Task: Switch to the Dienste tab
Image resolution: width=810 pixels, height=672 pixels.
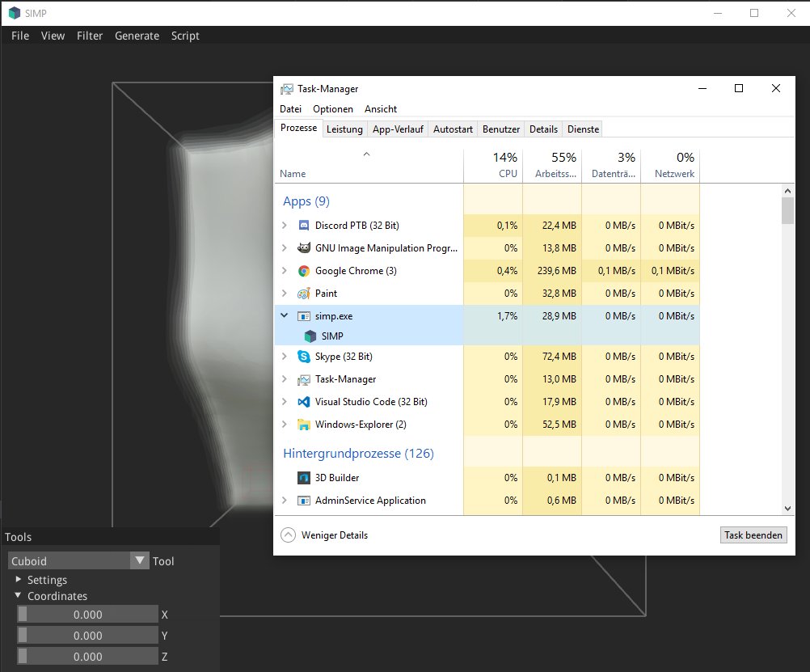Action: [583, 129]
